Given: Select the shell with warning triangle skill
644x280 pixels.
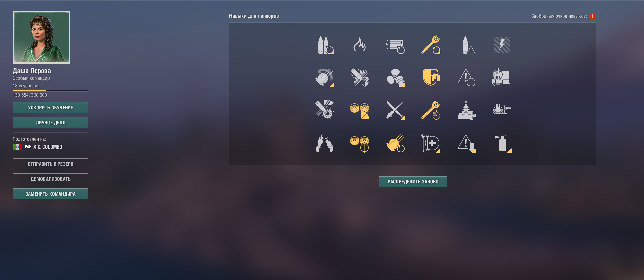Looking at the screenshot, I should pos(468,45).
